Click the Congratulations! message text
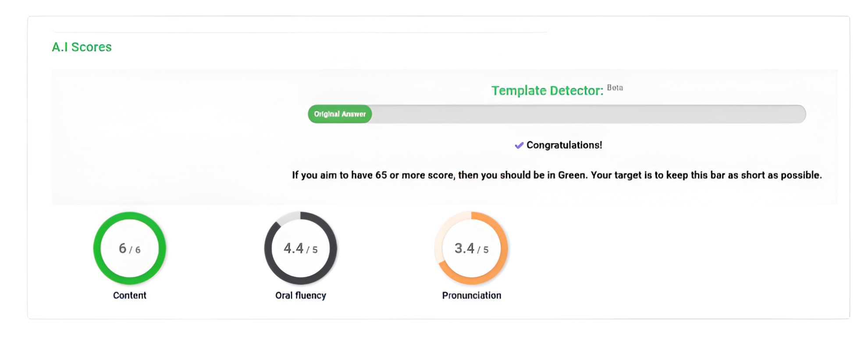868x344 pixels. pos(564,145)
